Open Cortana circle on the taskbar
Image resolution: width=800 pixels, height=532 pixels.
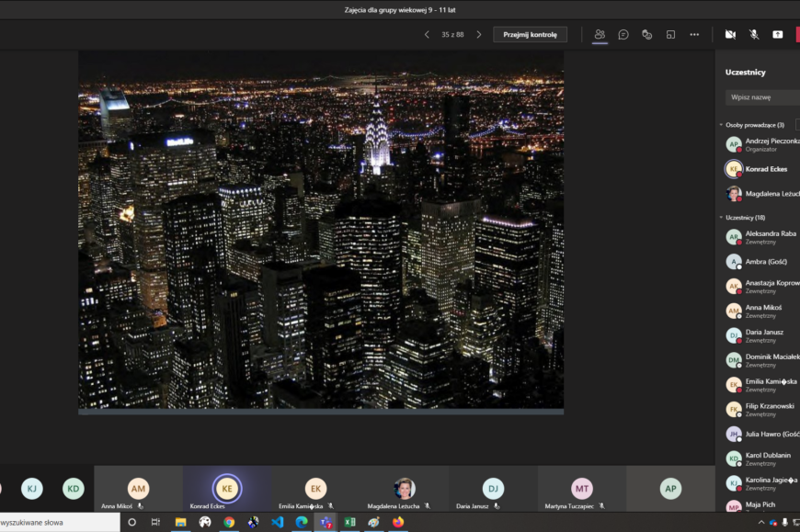point(131,522)
